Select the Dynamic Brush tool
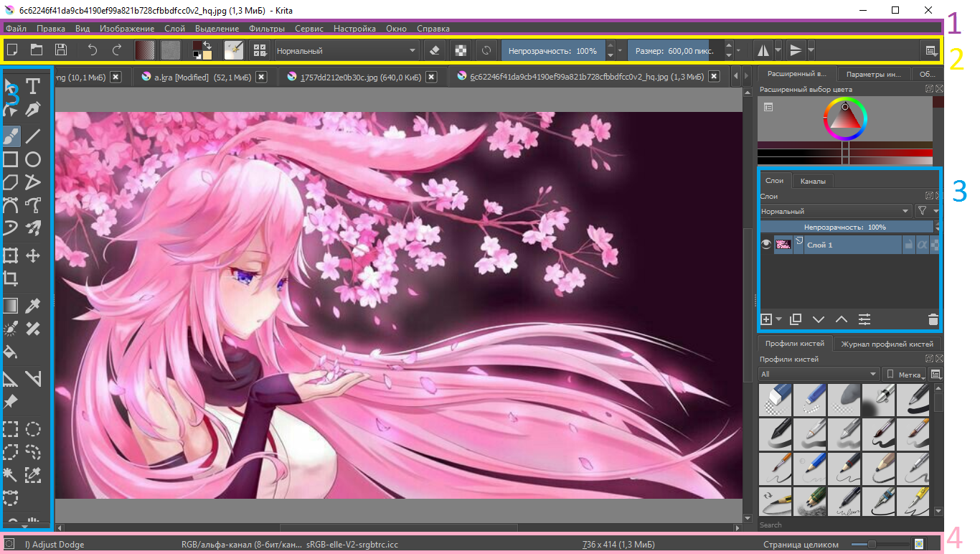The image size is (980, 554). [11, 228]
